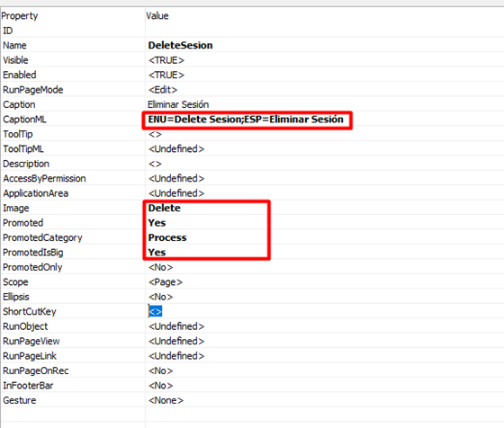Click the Scope value Page

pos(166,282)
